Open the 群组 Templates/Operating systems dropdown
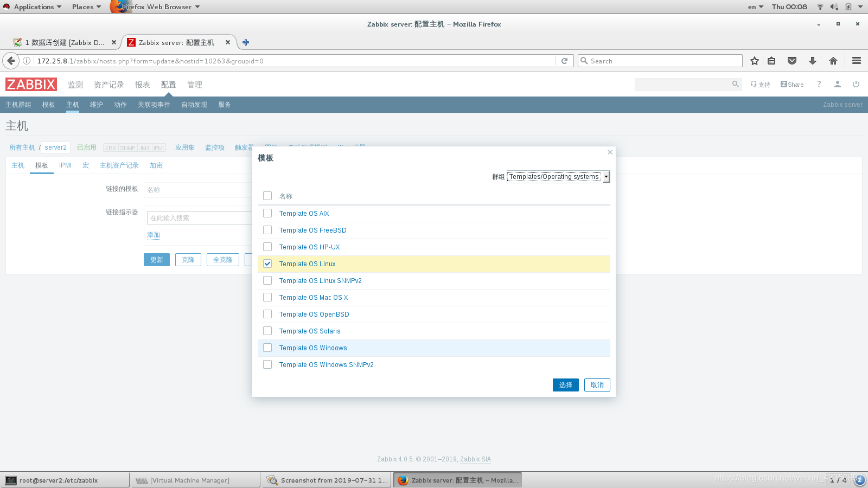 [558, 177]
